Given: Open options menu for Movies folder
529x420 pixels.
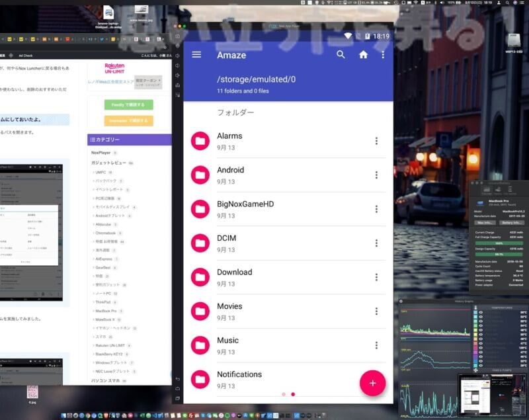Looking at the screenshot, I should tap(376, 312).
